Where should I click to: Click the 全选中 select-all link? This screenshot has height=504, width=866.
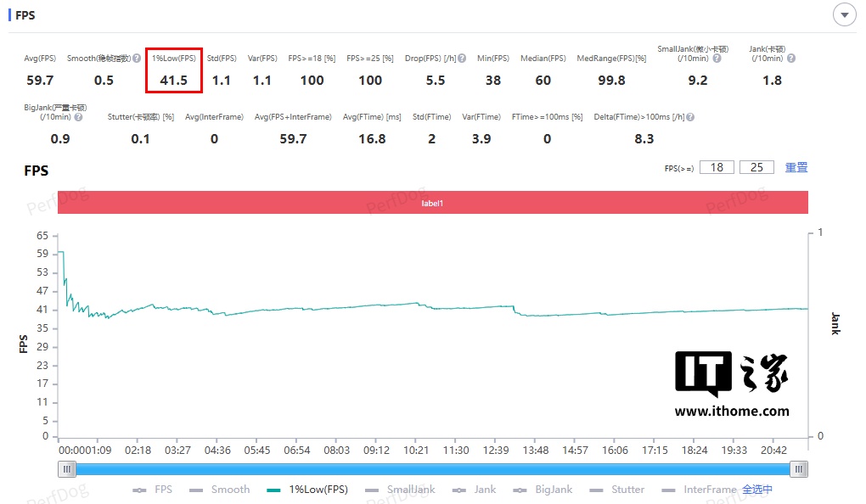(x=757, y=490)
